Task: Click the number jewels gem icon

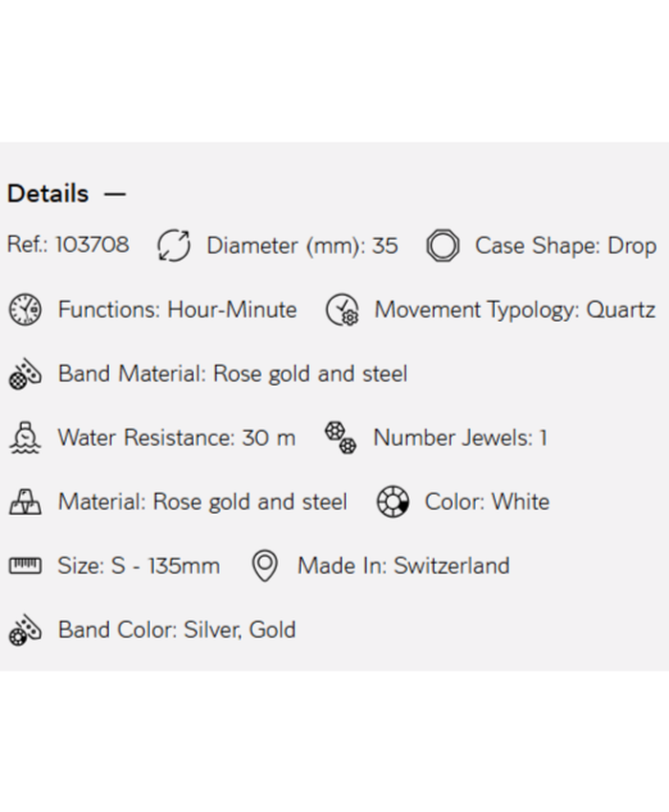Action: coord(340,438)
